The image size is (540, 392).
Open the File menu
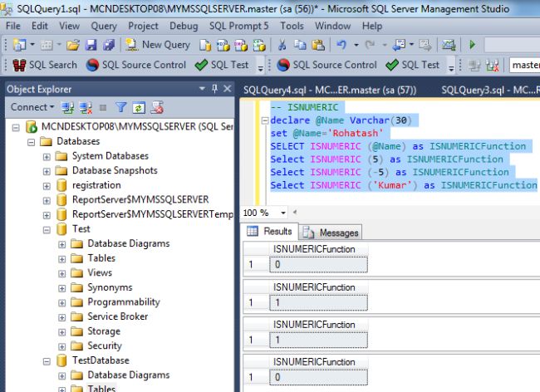tap(13, 26)
